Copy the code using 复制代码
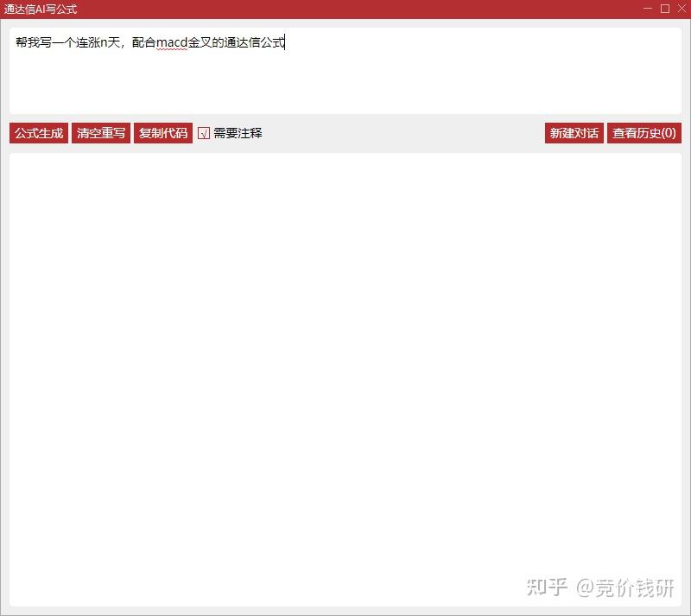This screenshot has width=691, height=616. pyautogui.click(x=163, y=133)
